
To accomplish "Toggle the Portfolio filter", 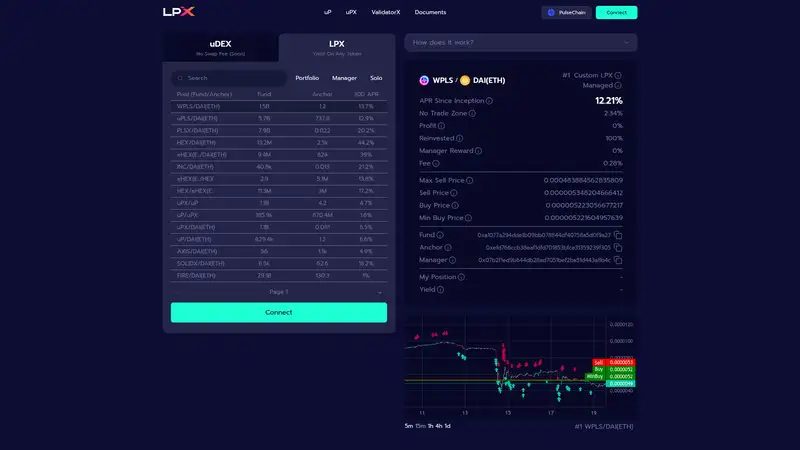I will [307, 78].
